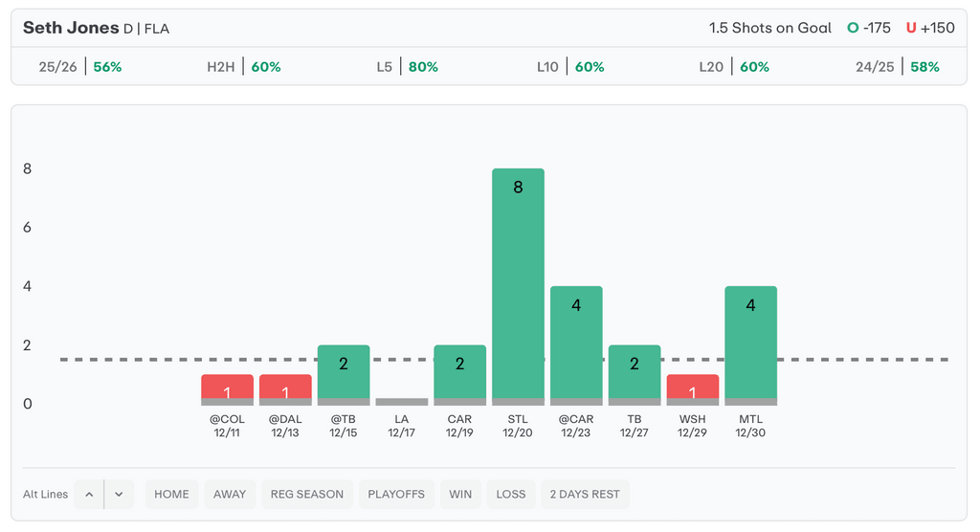Open the L10 60% split
980x532 pixels.
570,67
